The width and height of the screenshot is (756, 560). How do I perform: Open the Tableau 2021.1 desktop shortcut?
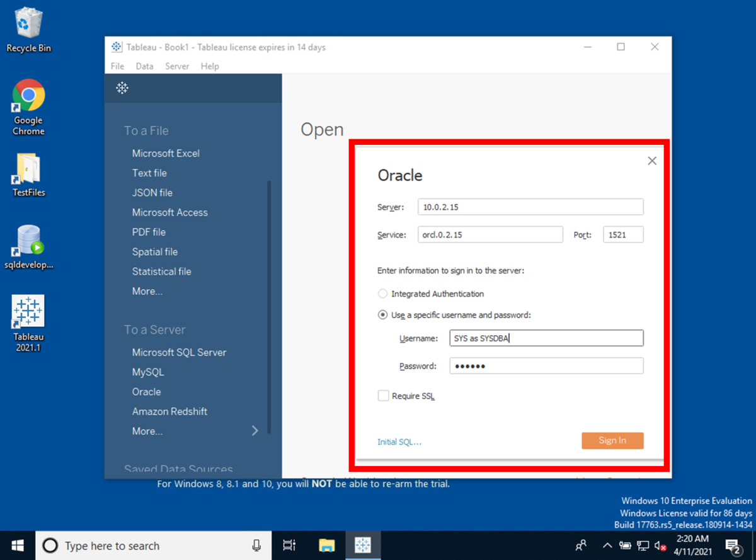[28, 324]
